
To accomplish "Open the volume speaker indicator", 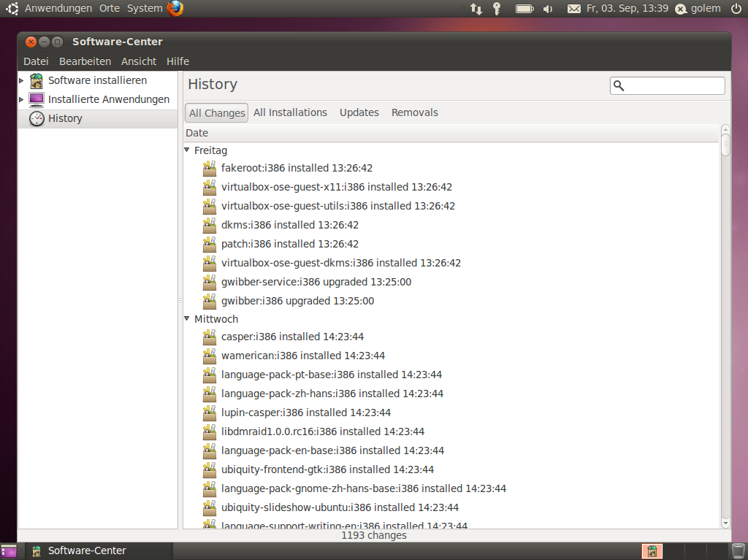I will point(548,9).
